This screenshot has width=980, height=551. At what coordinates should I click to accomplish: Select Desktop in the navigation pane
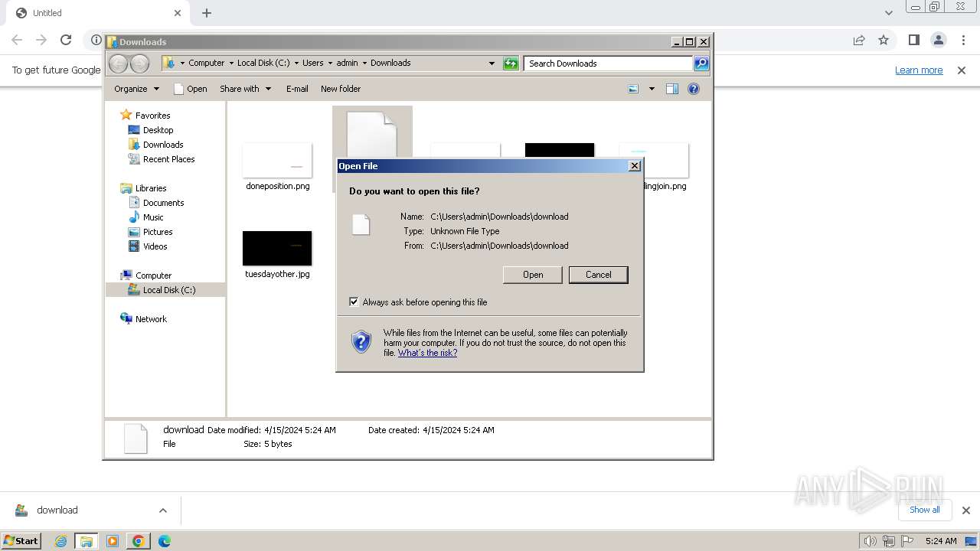(x=158, y=130)
